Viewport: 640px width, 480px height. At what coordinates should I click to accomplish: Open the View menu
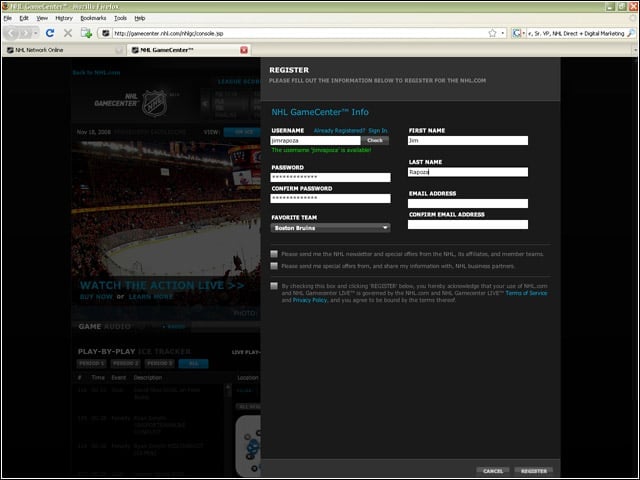coord(42,18)
